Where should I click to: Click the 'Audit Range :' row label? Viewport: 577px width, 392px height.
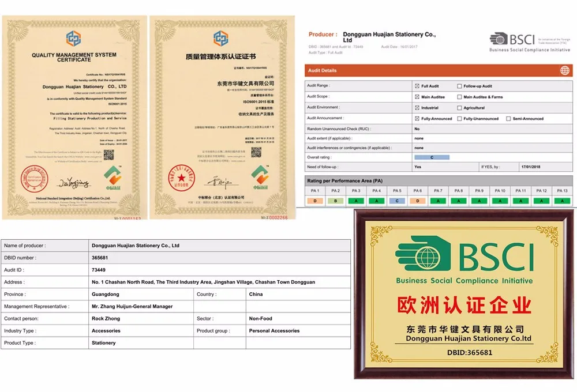[x=319, y=85]
